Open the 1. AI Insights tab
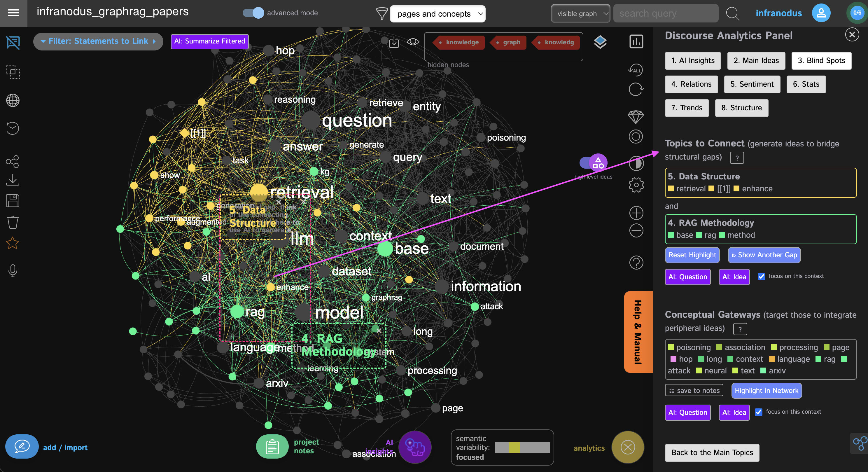The width and height of the screenshot is (868, 472). click(x=693, y=61)
